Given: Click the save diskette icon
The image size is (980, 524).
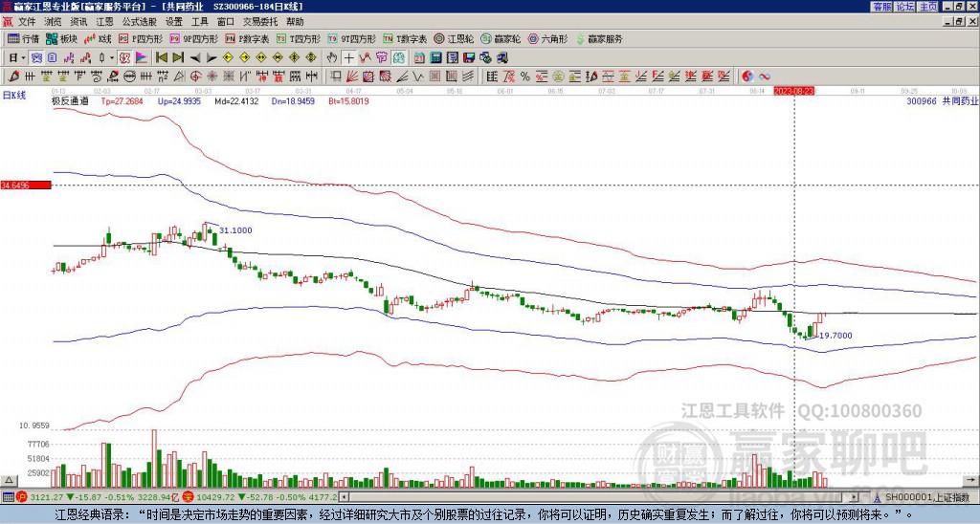Looking at the screenshot, I should 469,57.
